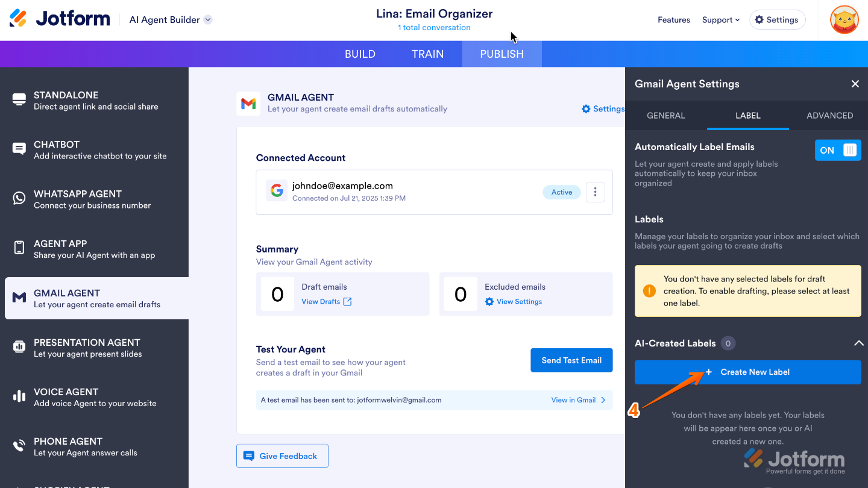Click the johndoe@example.com account email

[x=342, y=186]
